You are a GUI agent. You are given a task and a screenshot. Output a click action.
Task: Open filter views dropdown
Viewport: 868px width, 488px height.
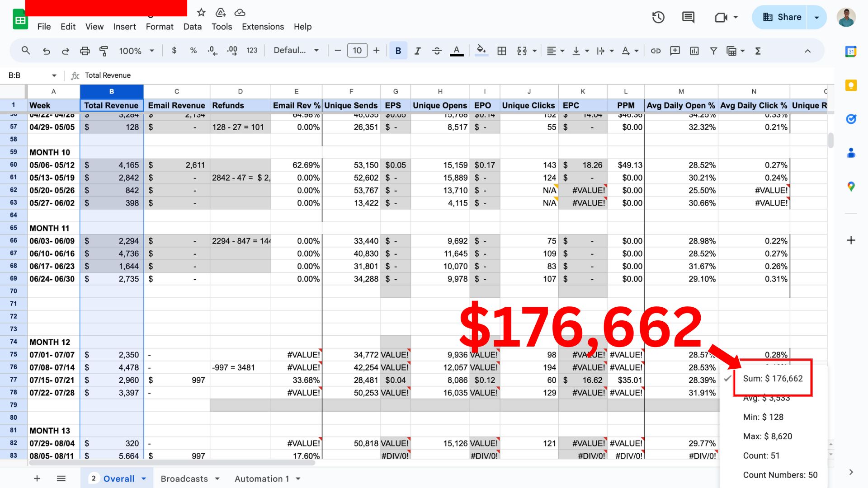(736, 51)
